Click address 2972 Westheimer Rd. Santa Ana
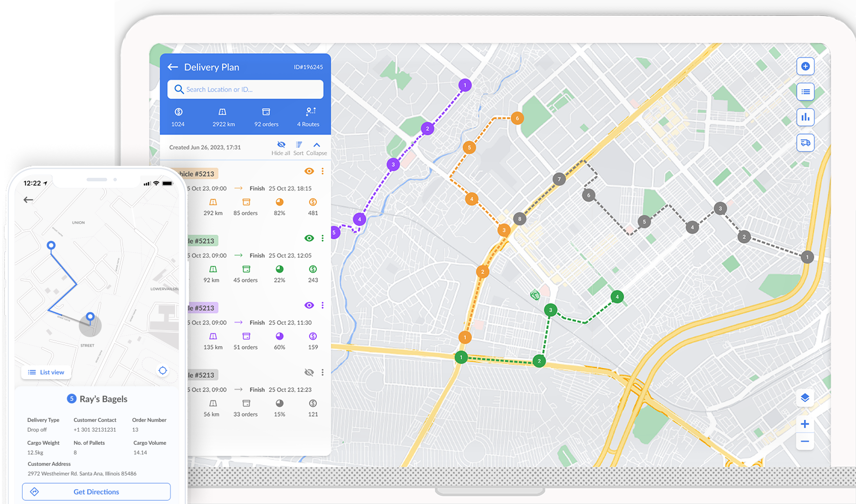This screenshot has width=856, height=504. click(x=82, y=474)
